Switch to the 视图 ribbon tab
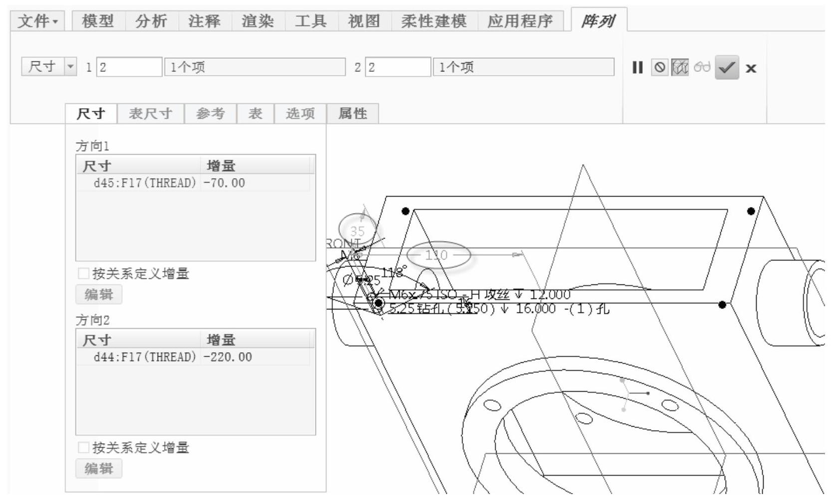 coord(364,21)
